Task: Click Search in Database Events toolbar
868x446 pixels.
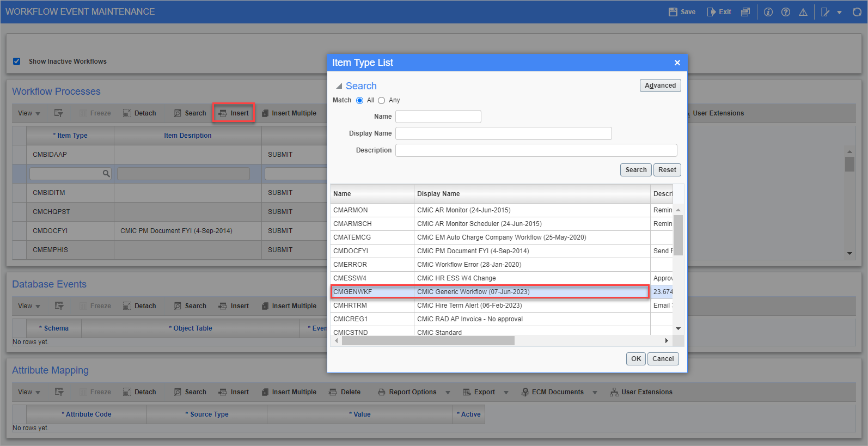Action: pyautogui.click(x=190, y=306)
